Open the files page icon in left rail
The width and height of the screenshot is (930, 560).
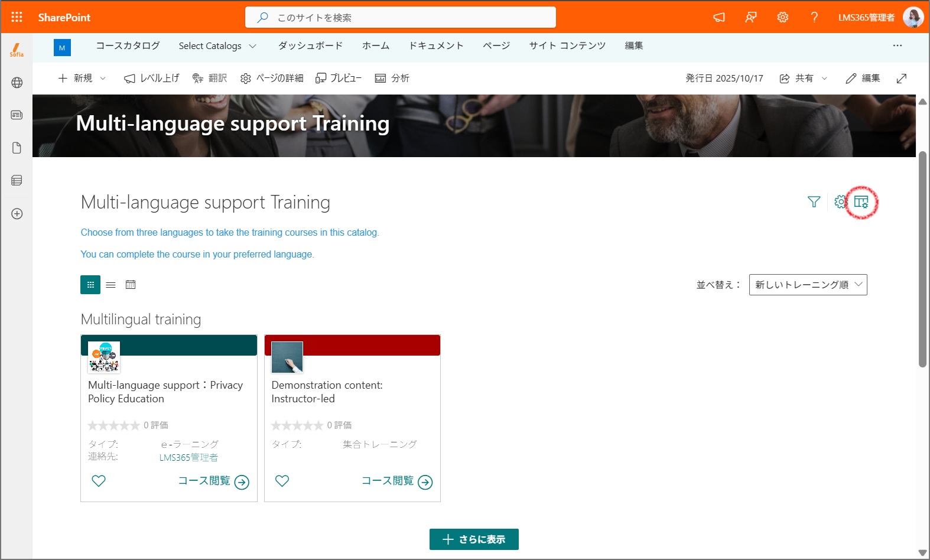17,148
